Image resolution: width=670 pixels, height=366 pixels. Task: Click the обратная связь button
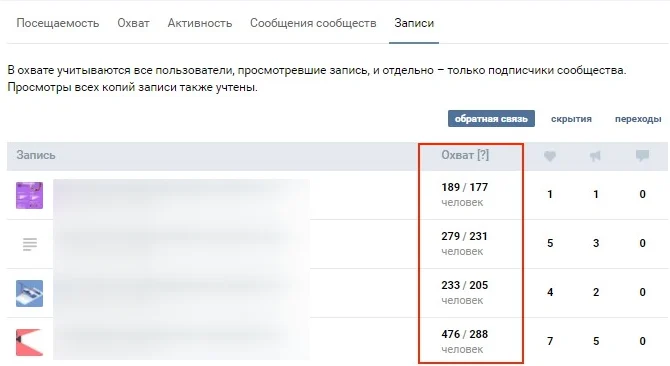click(491, 119)
